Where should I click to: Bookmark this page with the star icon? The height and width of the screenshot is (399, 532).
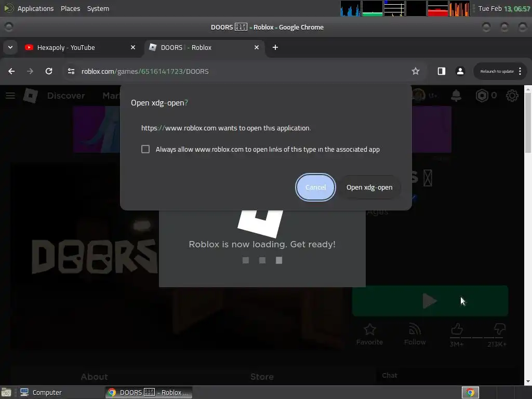(x=415, y=71)
